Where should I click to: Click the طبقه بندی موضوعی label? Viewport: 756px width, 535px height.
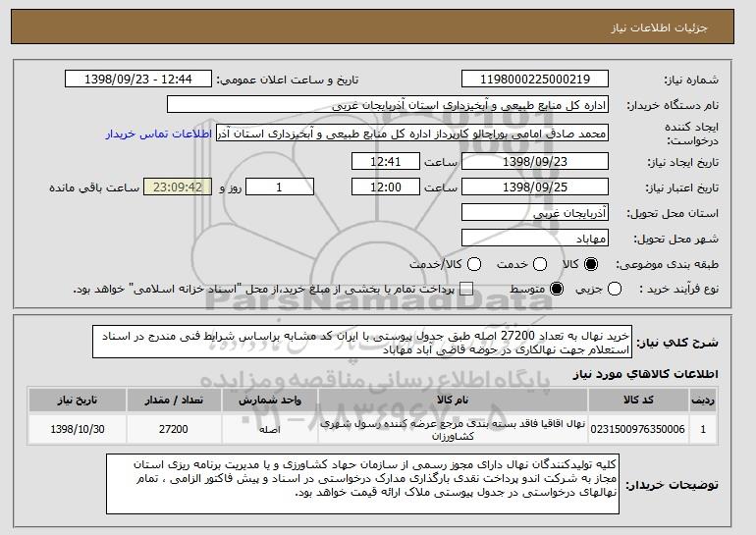[x=668, y=264]
